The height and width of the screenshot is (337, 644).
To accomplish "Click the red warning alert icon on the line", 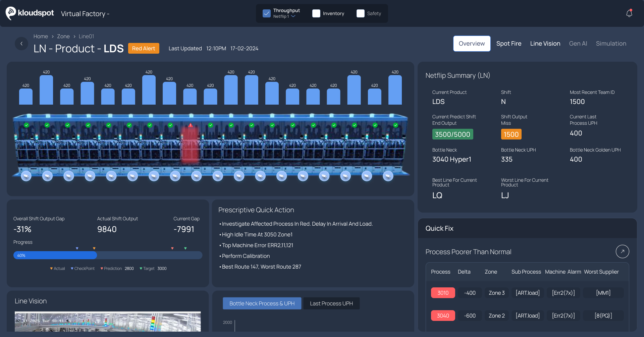I will pos(191,125).
